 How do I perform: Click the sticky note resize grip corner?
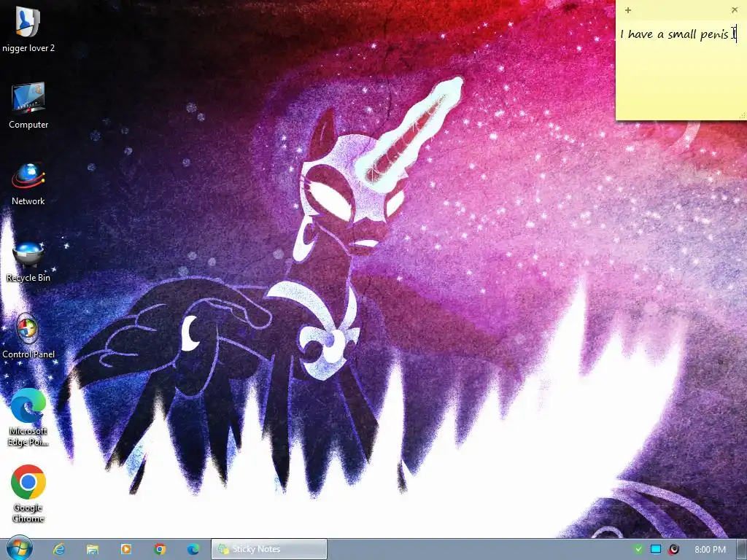pos(742,116)
